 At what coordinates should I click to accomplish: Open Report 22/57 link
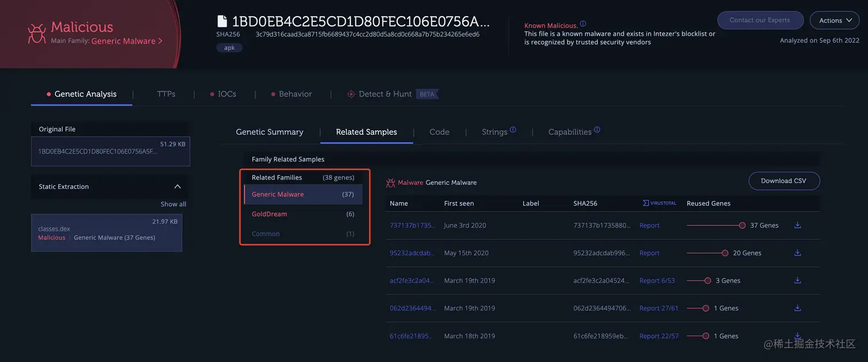[659, 336]
